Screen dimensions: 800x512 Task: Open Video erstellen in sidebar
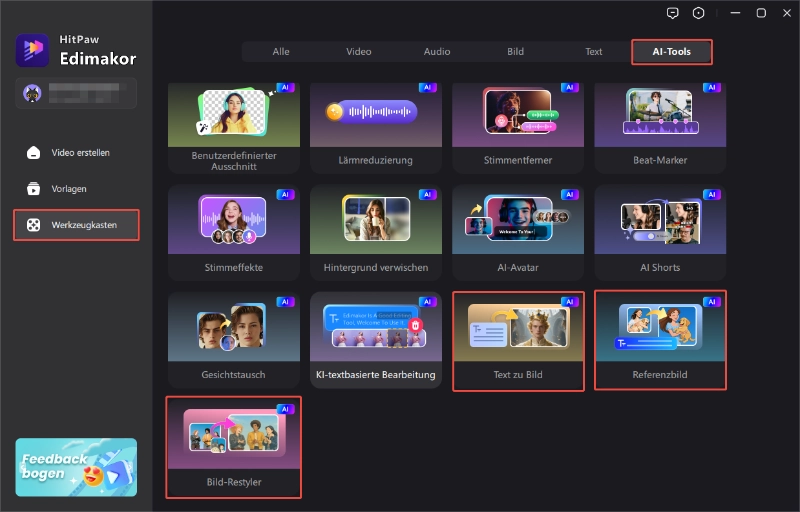[x=76, y=152]
